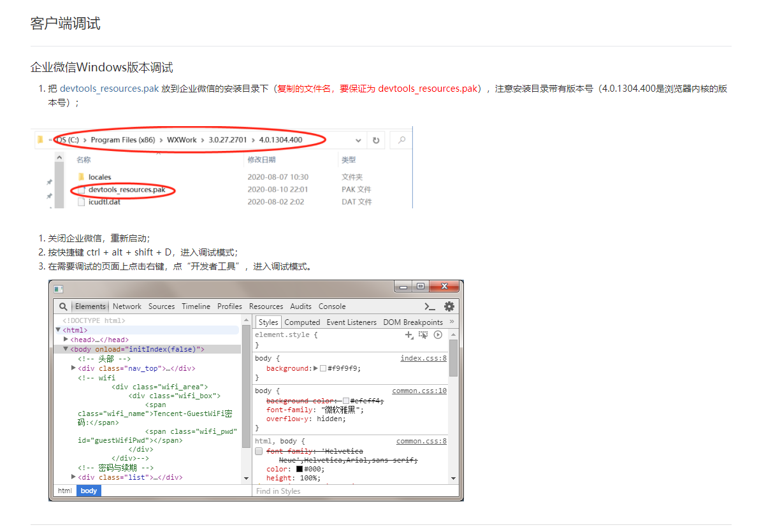766x532 pixels.
Task: Click the Find in Styles input field
Action: point(356,491)
